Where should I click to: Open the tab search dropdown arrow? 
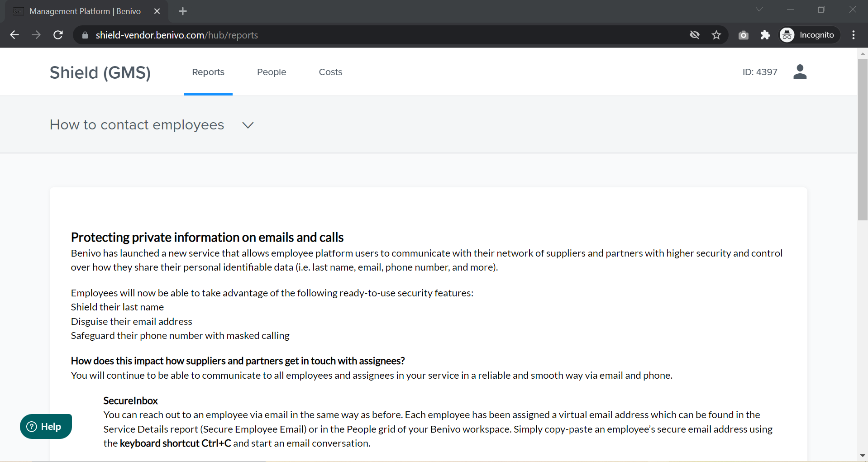click(x=759, y=10)
